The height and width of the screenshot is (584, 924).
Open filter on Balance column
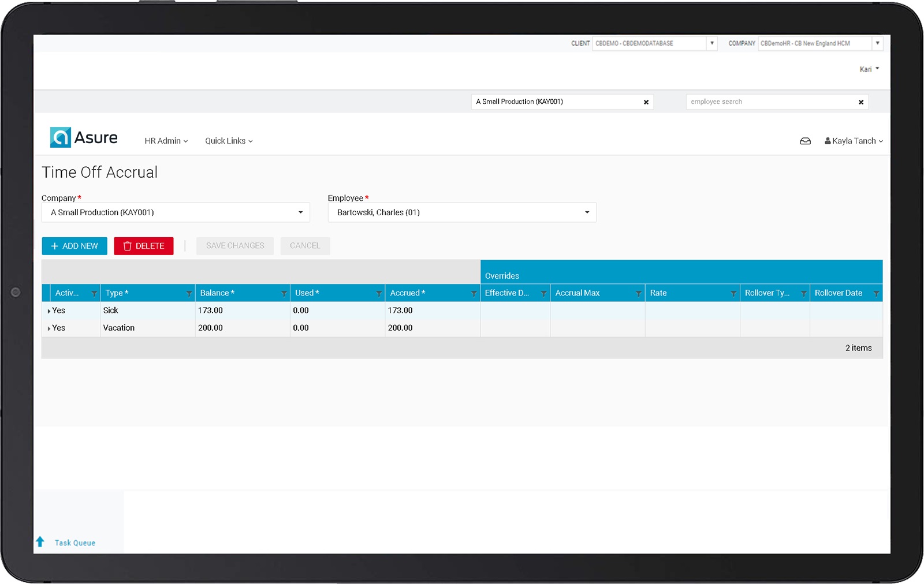point(284,294)
